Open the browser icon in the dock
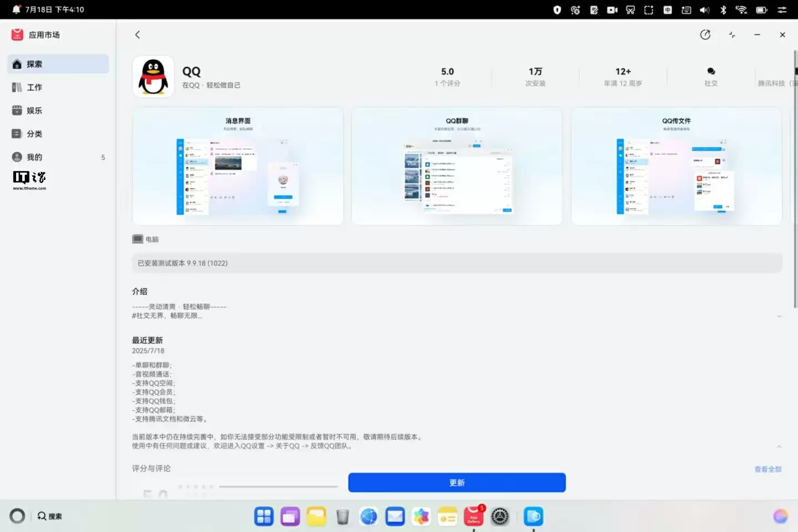The image size is (798, 532). coord(369,516)
